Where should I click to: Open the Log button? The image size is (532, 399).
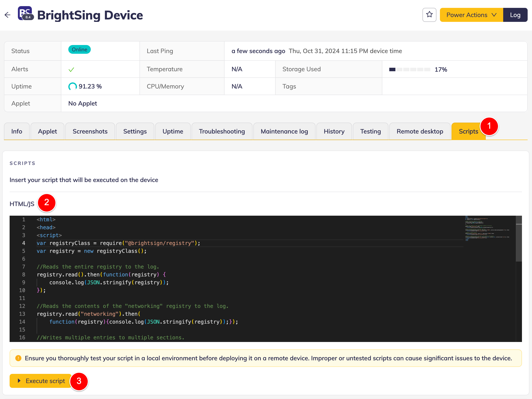[515, 15]
